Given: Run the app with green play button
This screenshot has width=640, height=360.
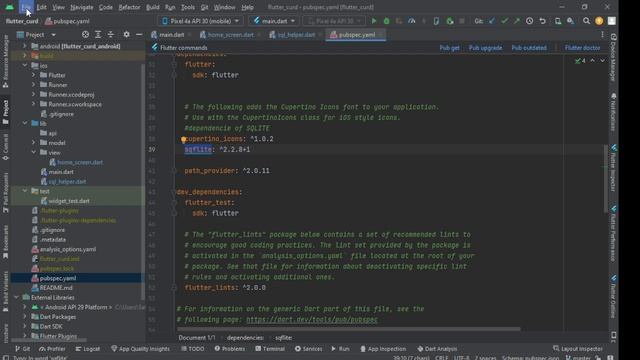Looking at the screenshot, I should [x=373, y=21].
